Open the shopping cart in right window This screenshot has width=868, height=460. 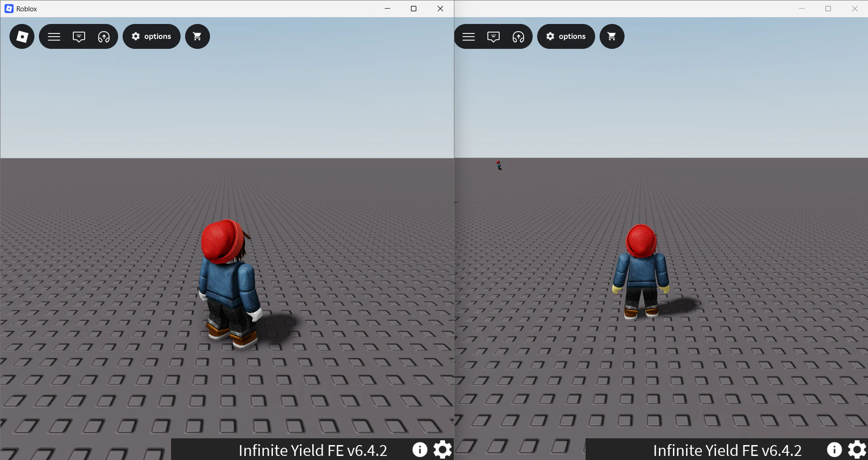click(612, 37)
